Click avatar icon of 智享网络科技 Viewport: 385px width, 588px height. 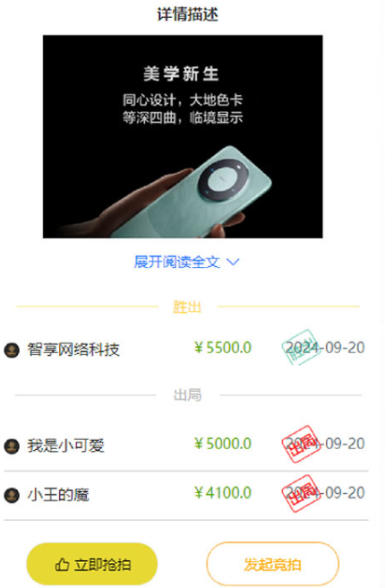pyautogui.click(x=12, y=350)
